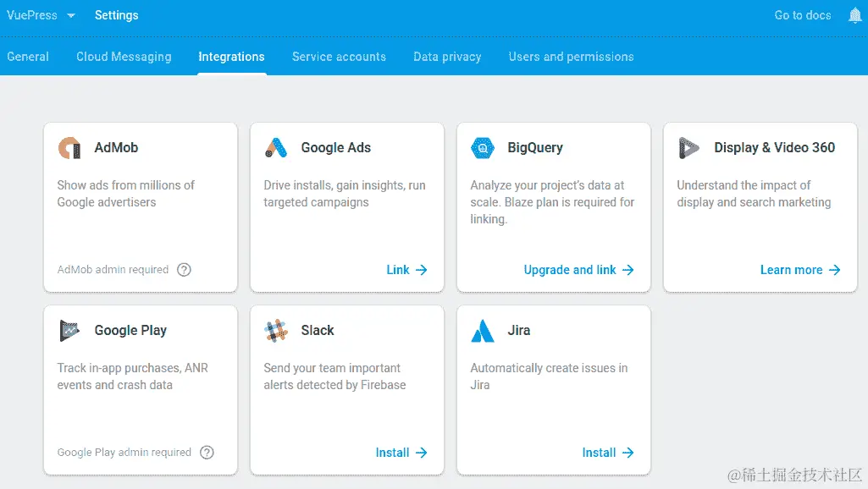The image size is (868, 489).
Task: Click the Jira logo icon
Action: click(x=483, y=331)
